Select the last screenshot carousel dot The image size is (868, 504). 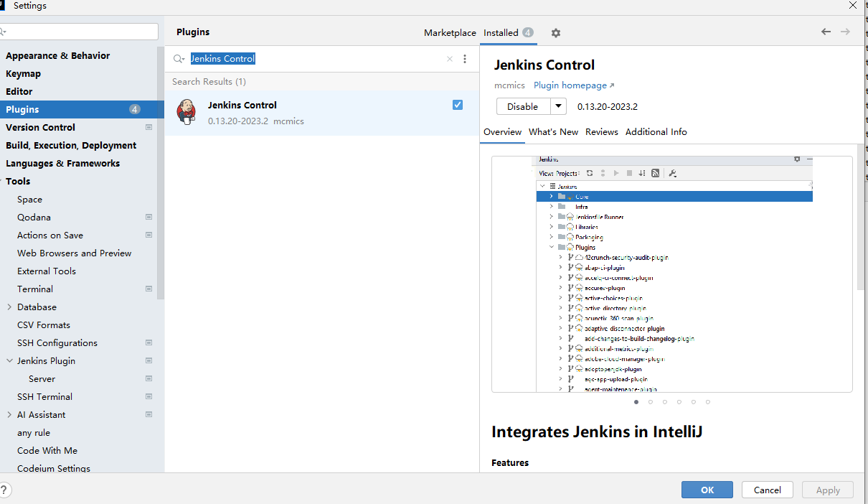point(708,402)
